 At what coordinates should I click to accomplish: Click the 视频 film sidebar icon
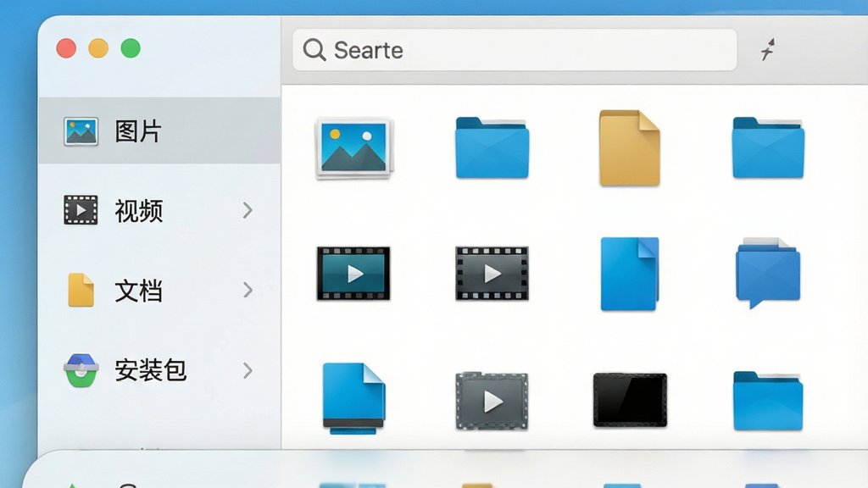coord(81,210)
